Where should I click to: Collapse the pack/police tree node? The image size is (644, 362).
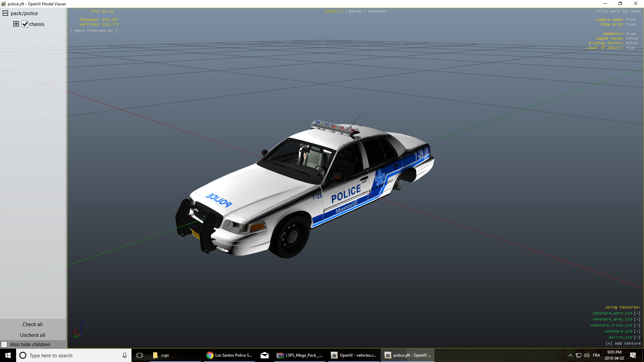[5, 13]
